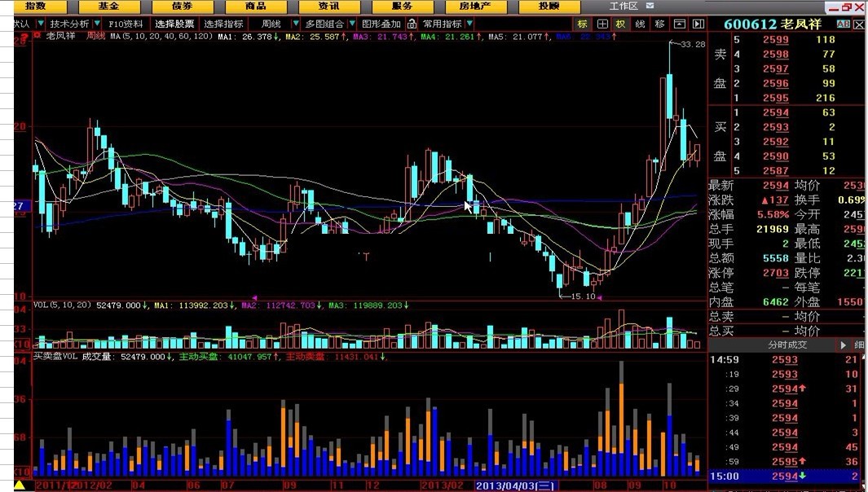Open the 基金 funds tab

(109, 6)
